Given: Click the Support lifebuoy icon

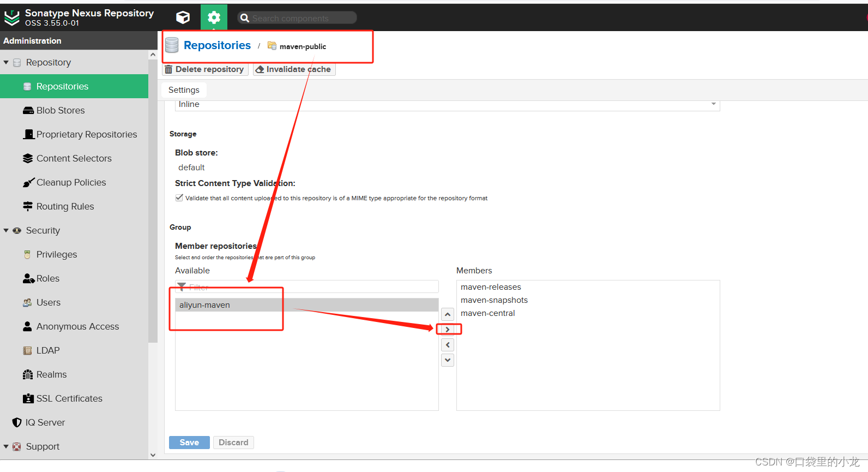Looking at the screenshot, I should pos(17,446).
